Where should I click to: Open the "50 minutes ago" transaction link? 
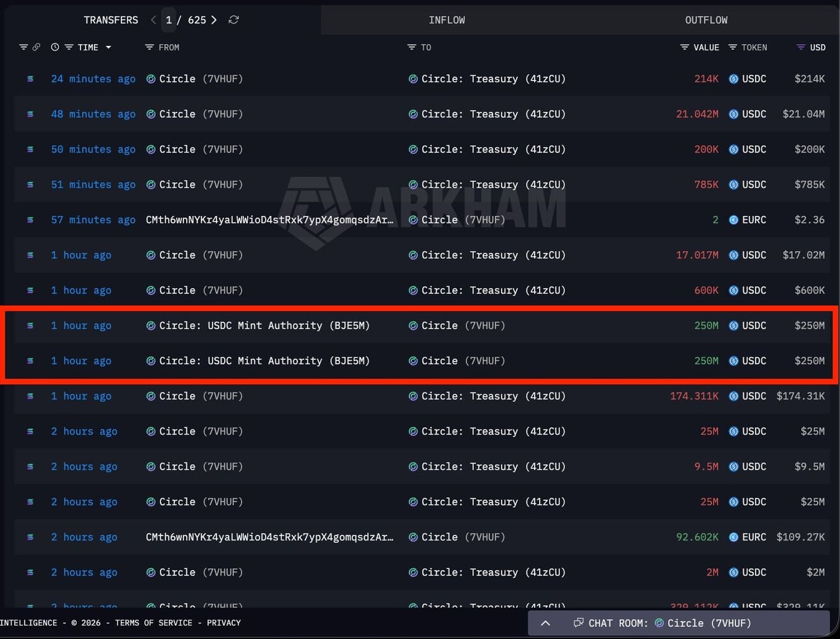(x=93, y=149)
